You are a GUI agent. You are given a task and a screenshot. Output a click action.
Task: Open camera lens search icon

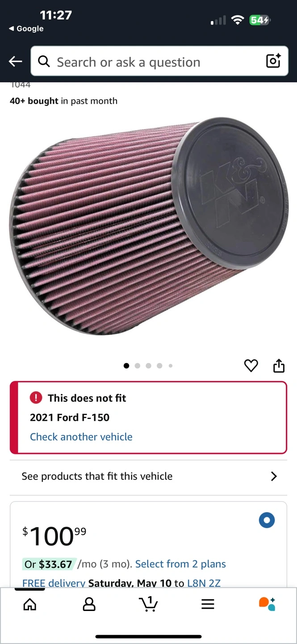point(273,61)
